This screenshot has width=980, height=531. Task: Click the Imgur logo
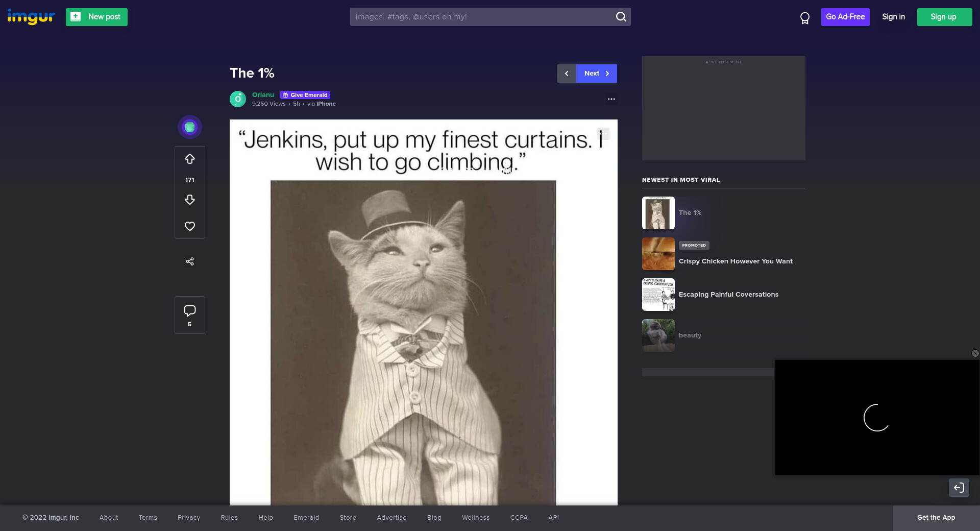tap(31, 17)
